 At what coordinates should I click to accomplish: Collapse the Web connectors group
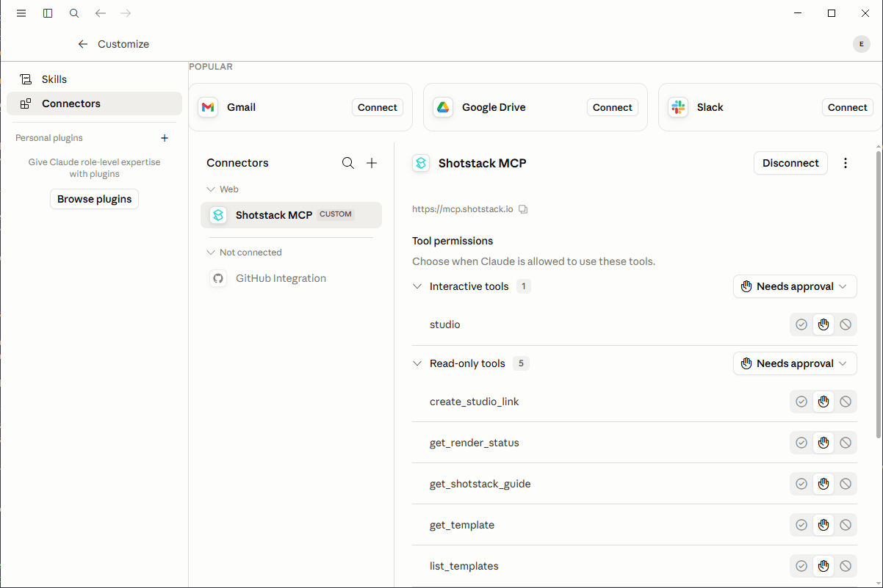212,189
